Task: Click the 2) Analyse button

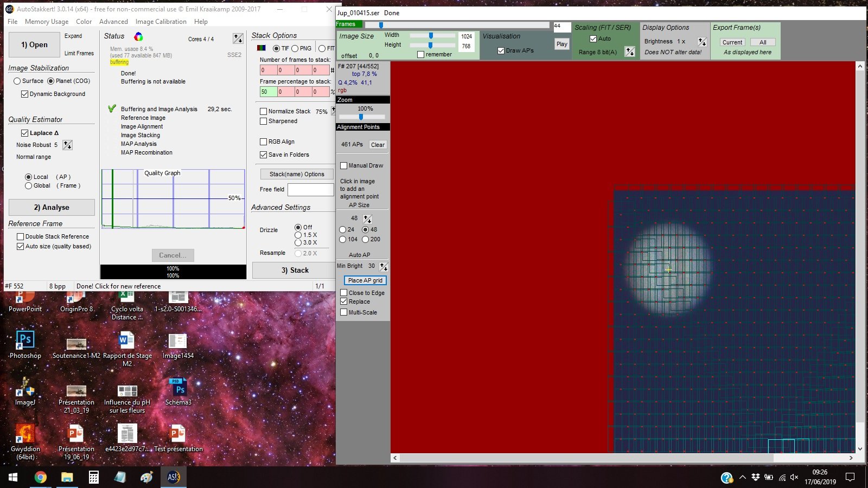Action: click(x=52, y=207)
